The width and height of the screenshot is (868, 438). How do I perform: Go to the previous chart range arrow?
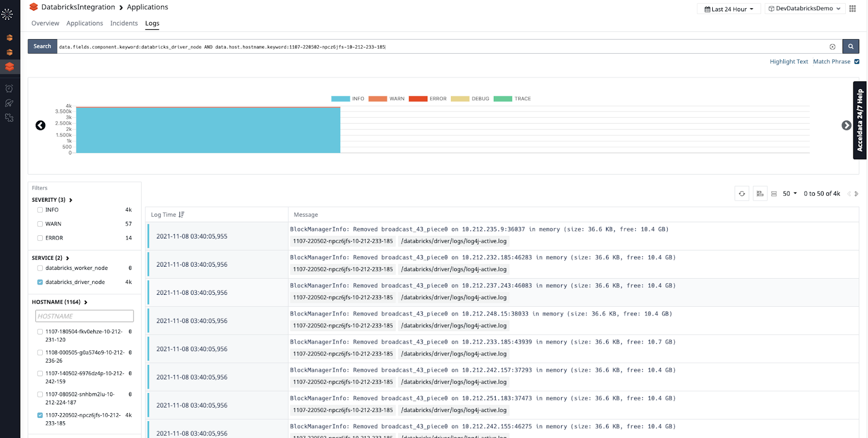click(x=41, y=125)
